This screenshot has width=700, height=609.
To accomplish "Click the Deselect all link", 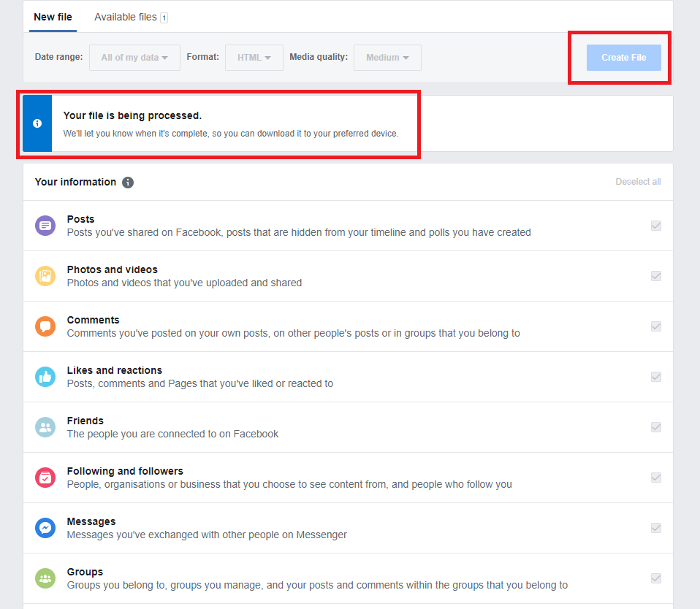I will pos(638,182).
